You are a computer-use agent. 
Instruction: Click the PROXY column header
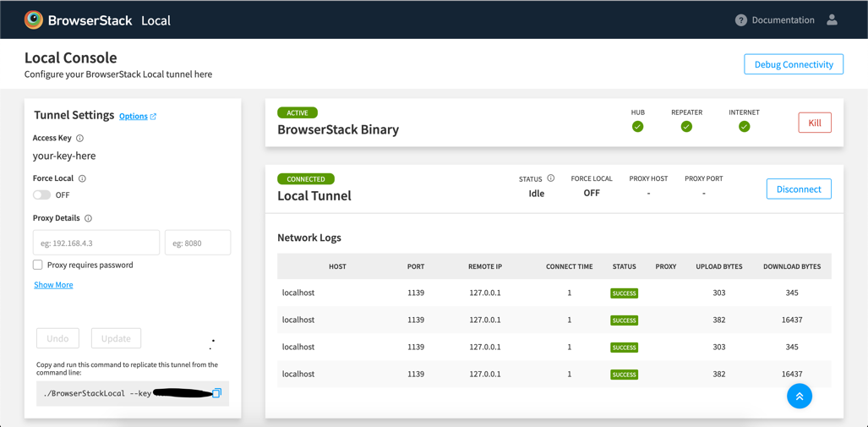point(666,266)
